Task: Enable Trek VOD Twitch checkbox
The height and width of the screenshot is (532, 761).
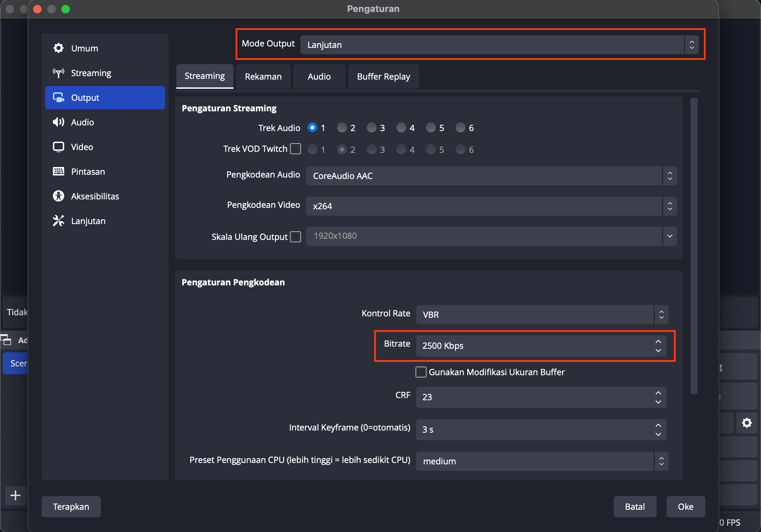Action: 296,149
